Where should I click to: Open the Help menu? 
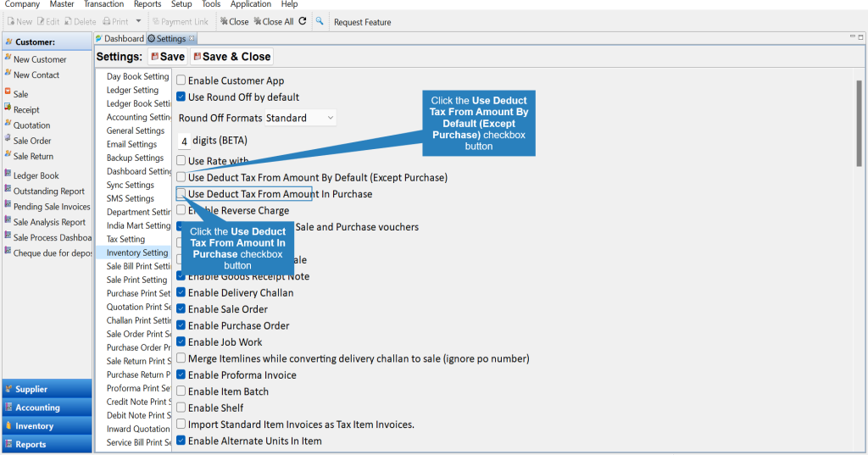(x=289, y=4)
